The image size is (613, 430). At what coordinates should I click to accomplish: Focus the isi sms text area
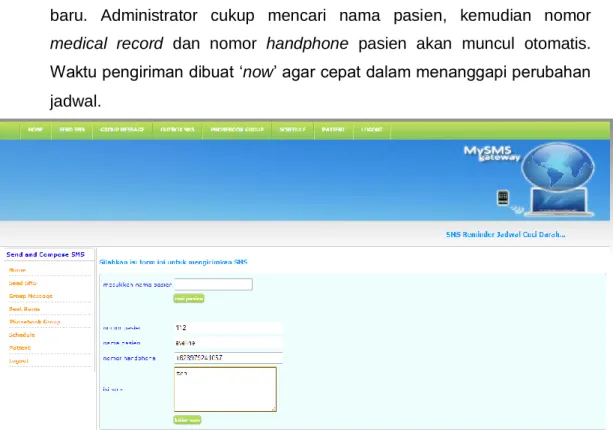(x=225, y=389)
